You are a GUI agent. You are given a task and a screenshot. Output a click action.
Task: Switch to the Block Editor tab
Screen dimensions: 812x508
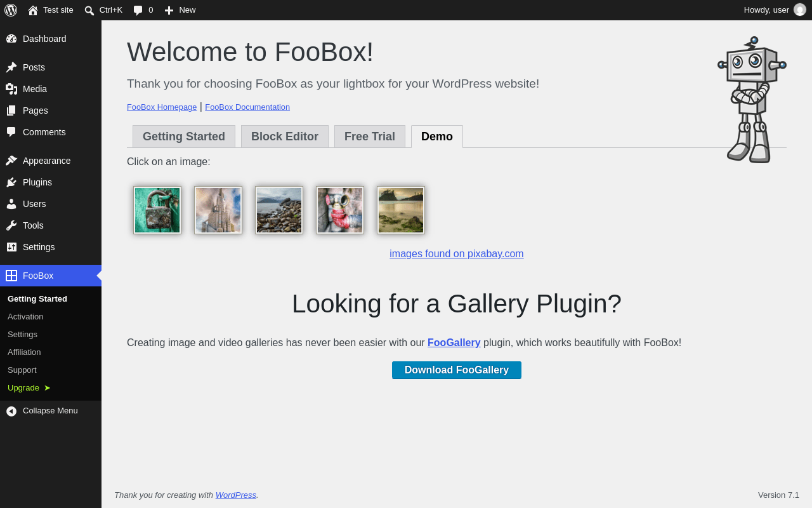285,137
